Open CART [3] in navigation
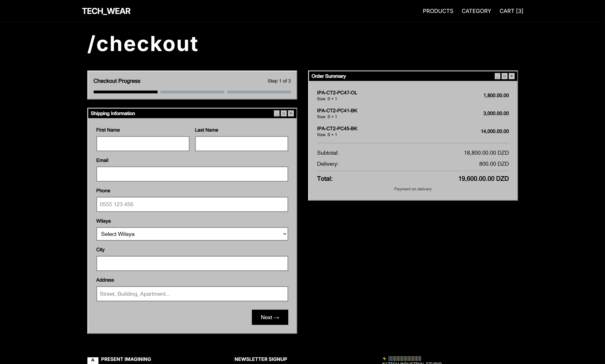The height and width of the screenshot is (364, 605). (x=511, y=11)
